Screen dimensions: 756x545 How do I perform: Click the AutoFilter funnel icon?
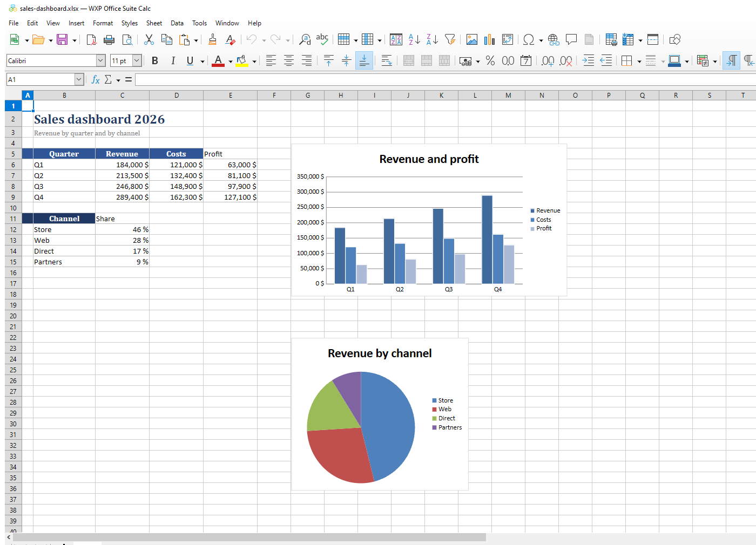pos(450,39)
